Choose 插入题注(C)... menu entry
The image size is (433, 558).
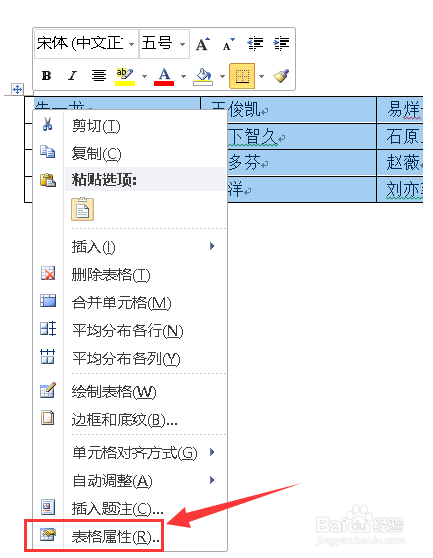(x=129, y=509)
